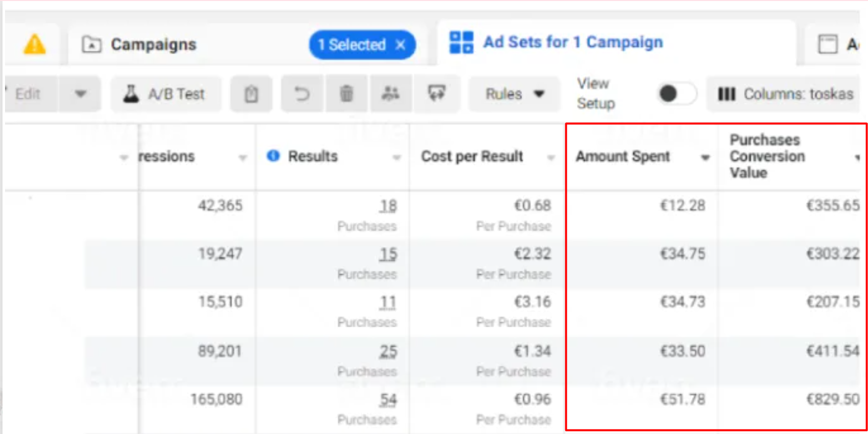Image resolution: width=868 pixels, height=434 pixels.
Task: Expand the Amount Spent column sort arrow
Action: point(705,158)
